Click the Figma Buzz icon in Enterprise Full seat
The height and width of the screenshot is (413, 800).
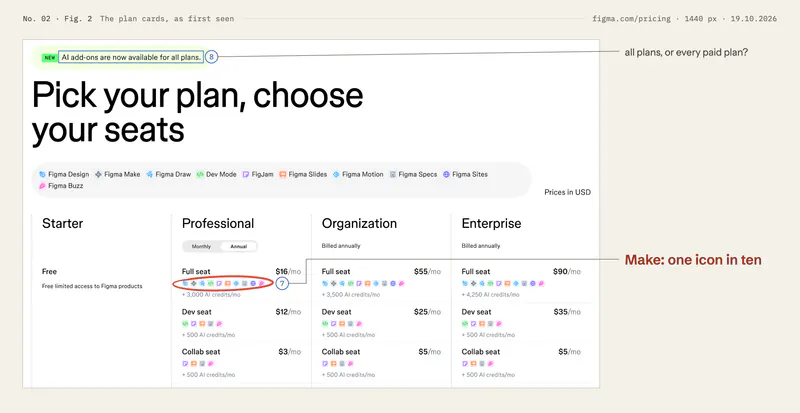pyautogui.click(x=541, y=283)
